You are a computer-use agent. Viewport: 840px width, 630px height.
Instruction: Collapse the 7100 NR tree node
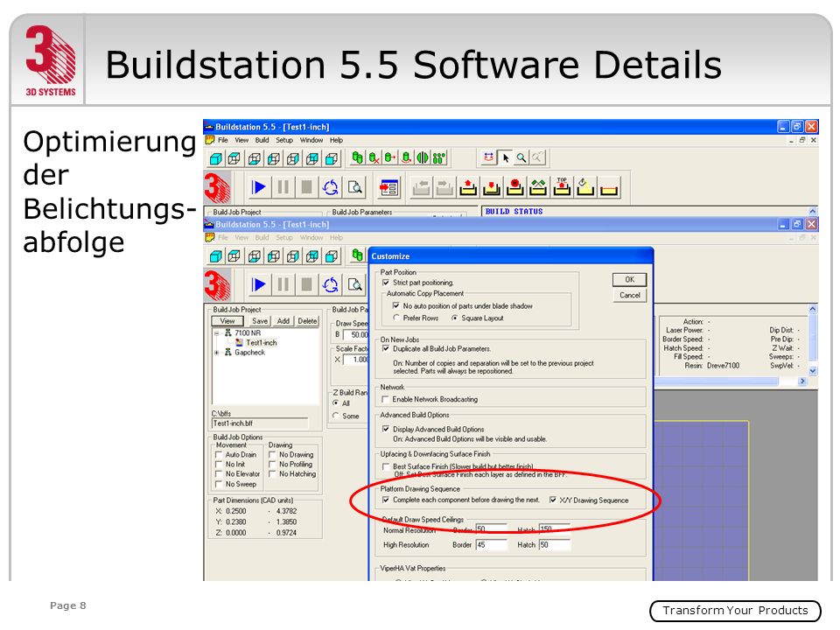(216, 333)
